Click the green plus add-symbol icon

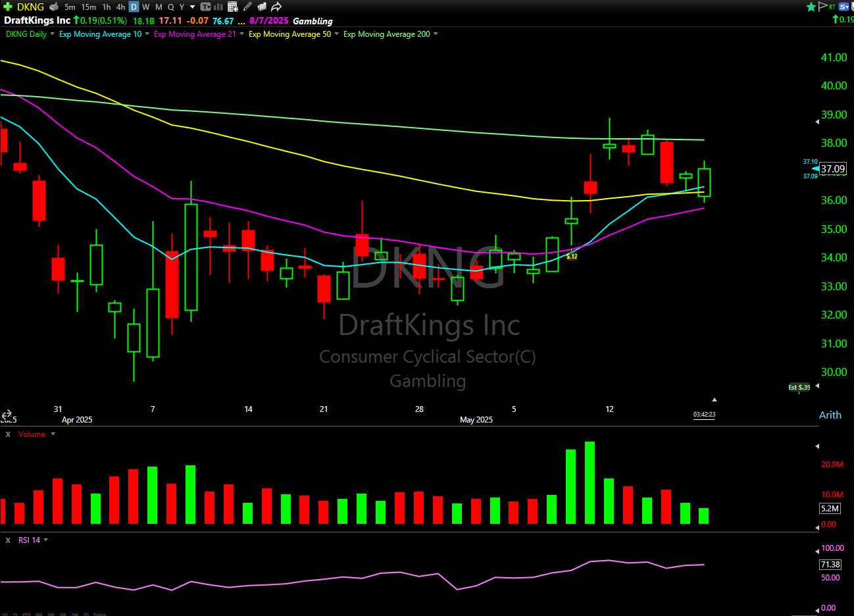[8, 7]
